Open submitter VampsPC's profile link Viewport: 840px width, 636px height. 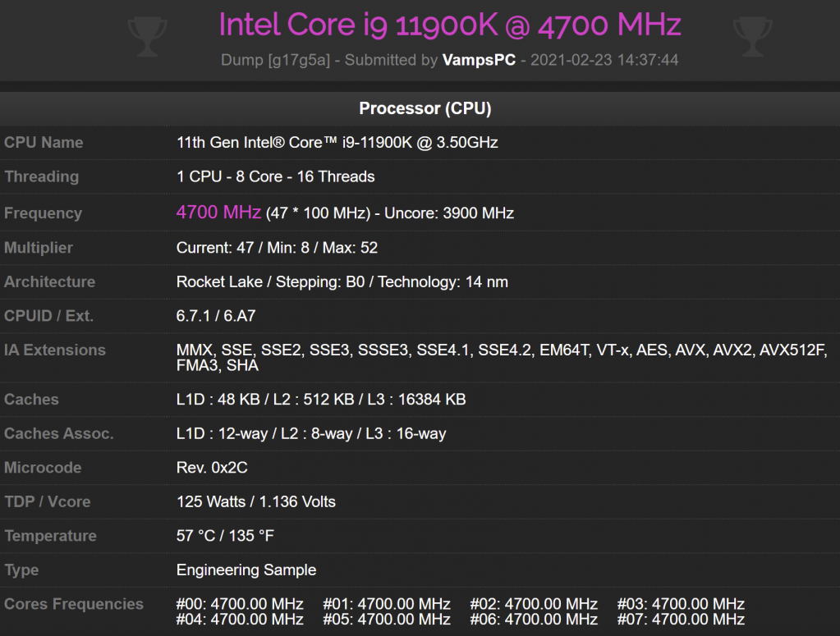click(479, 60)
